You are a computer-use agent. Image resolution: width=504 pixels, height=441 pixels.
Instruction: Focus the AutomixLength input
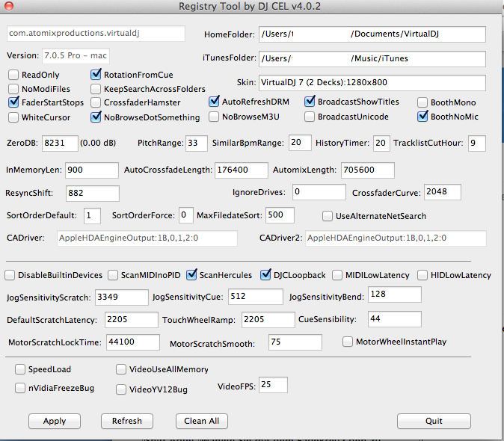[x=368, y=170]
